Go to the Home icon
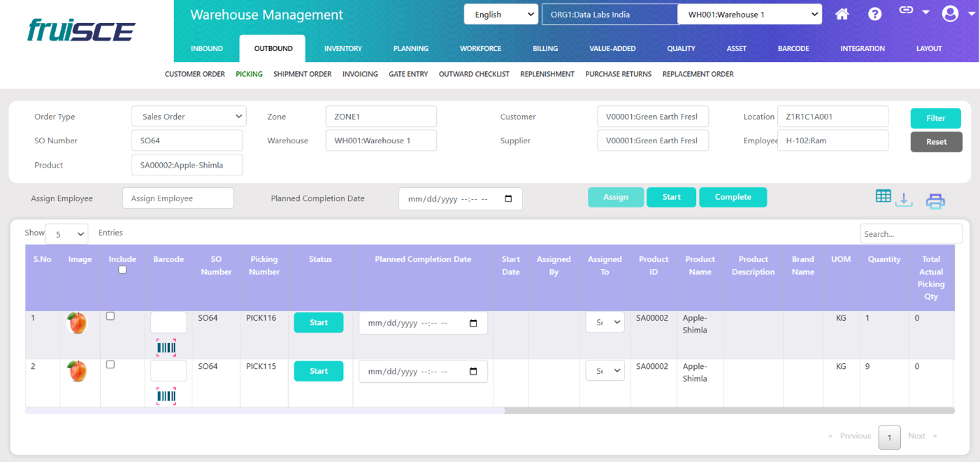This screenshot has width=980, height=462. point(842,14)
